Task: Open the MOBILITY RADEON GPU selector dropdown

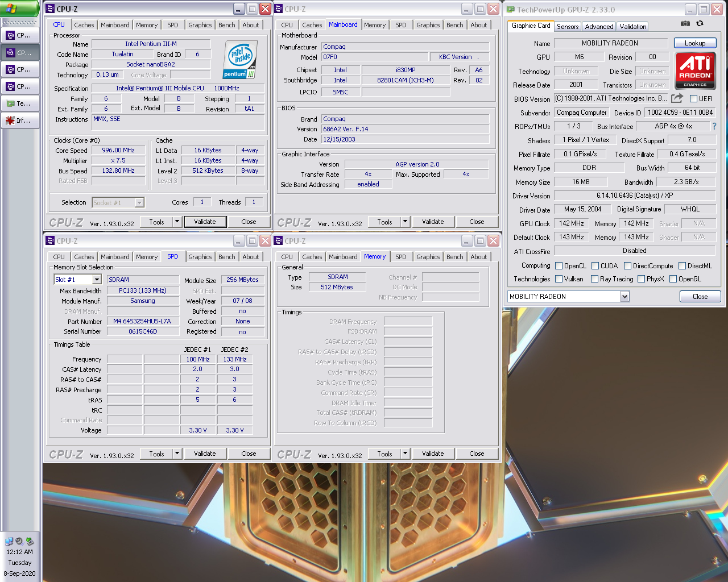Action: (624, 297)
